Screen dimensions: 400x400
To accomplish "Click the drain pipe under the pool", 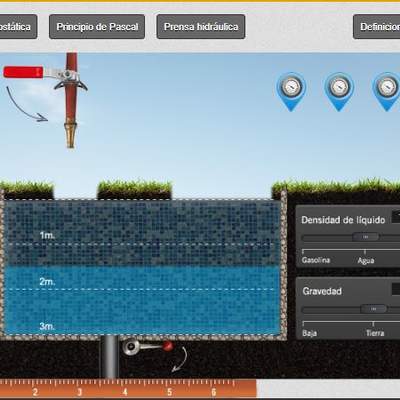I will 110,356.
